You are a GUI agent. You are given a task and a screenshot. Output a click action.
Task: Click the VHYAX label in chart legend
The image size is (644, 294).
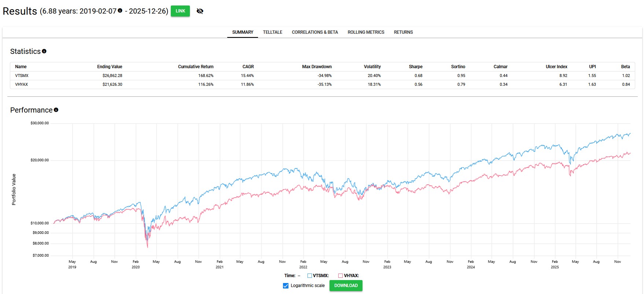pyautogui.click(x=352, y=276)
